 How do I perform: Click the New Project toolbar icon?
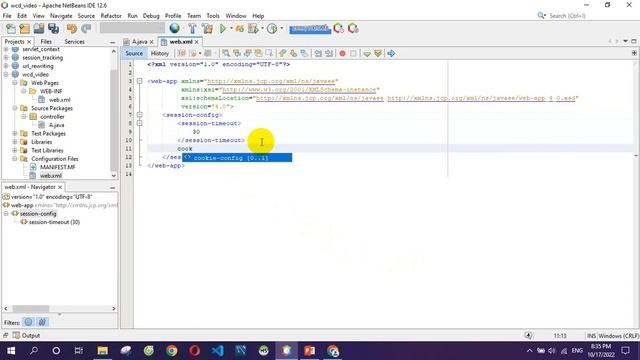point(24,29)
